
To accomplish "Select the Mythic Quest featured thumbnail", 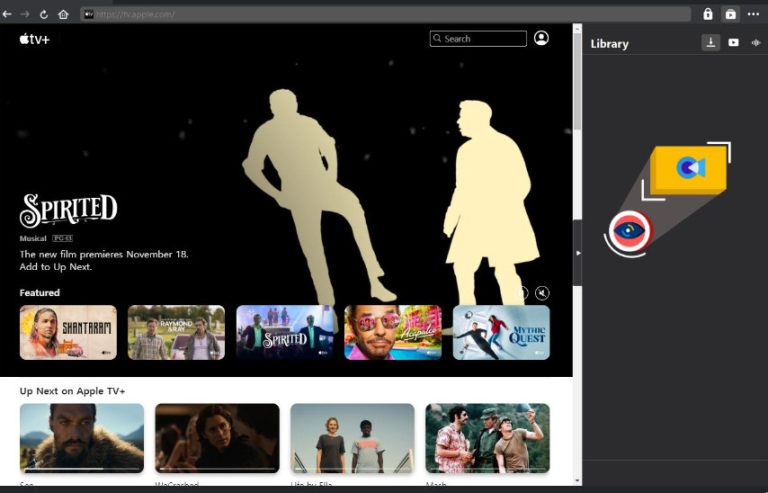I will pyautogui.click(x=501, y=332).
